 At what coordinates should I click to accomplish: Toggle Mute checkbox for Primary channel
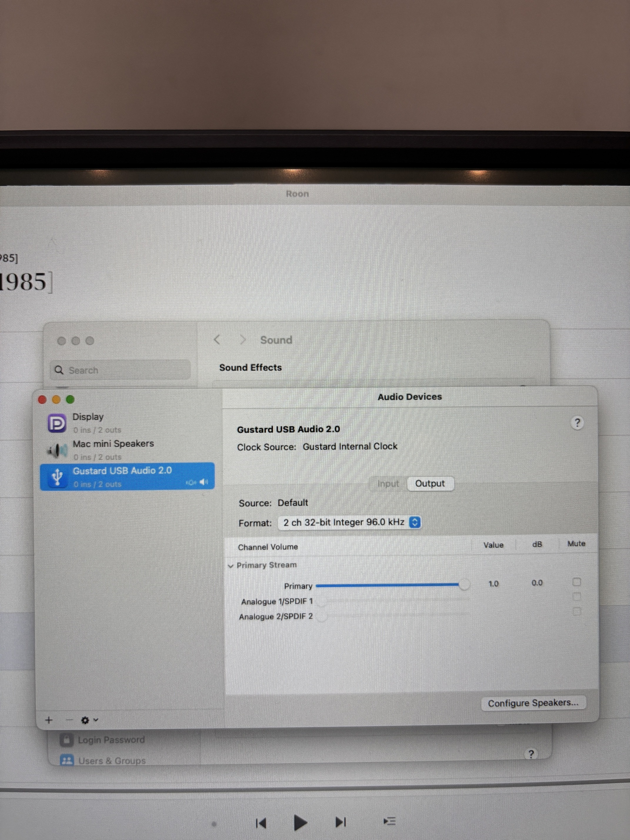(576, 582)
